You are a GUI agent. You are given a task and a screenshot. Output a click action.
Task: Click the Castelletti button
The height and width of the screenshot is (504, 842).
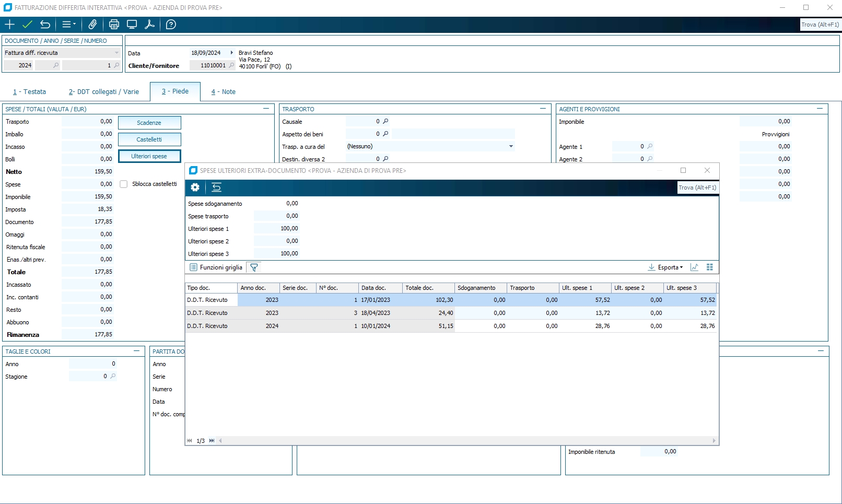149,139
